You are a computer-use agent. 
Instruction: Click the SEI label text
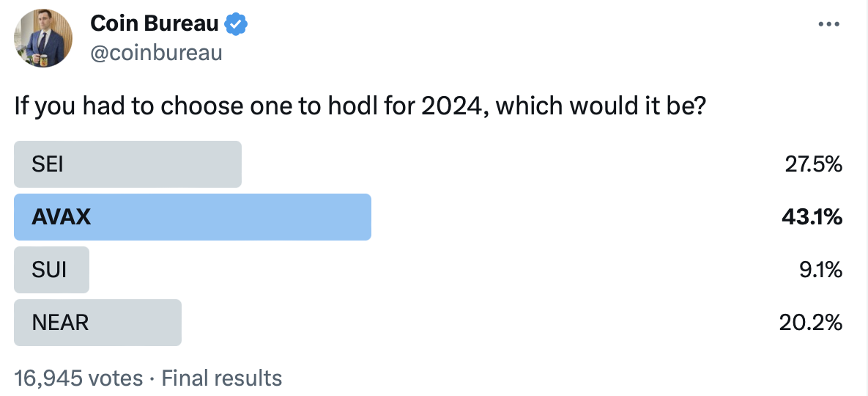pyautogui.click(x=47, y=164)
